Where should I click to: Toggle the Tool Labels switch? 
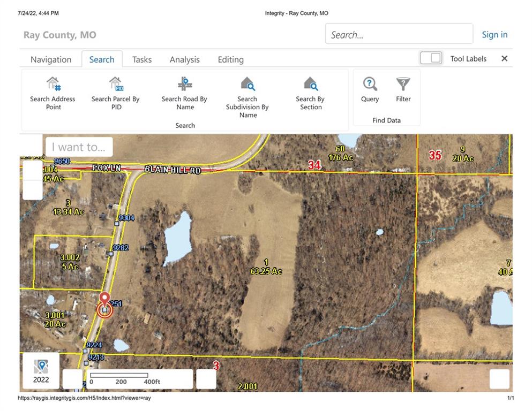431,58
